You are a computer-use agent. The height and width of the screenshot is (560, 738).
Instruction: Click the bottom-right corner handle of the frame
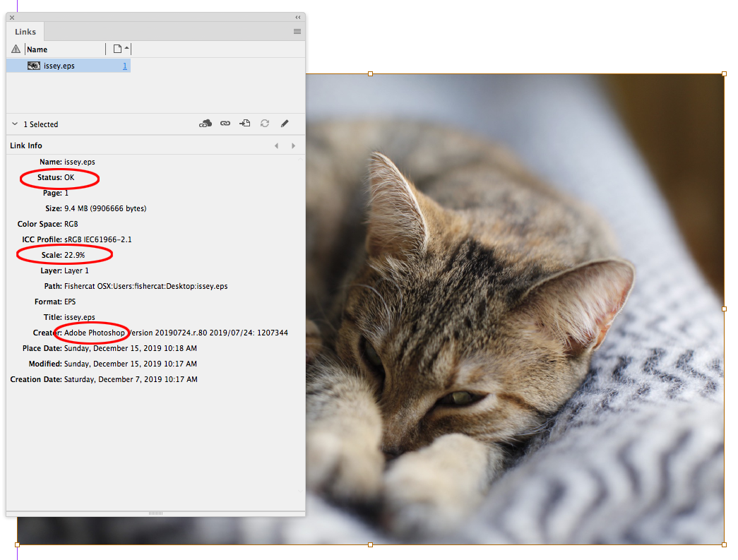[x=725, y=544]
